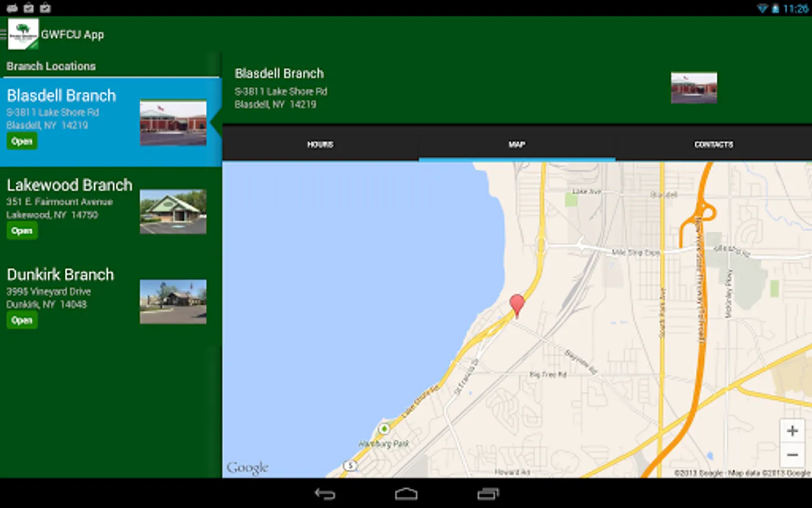
Task: Select the Dunkirk Branch list item
Action: [111, 301]
